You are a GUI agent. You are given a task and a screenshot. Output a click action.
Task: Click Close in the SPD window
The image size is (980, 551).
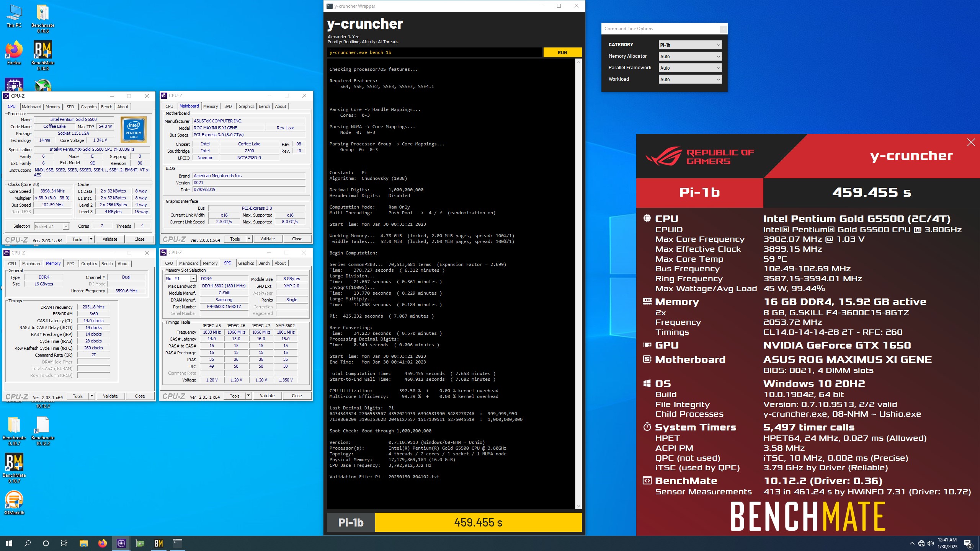point(297,396)
